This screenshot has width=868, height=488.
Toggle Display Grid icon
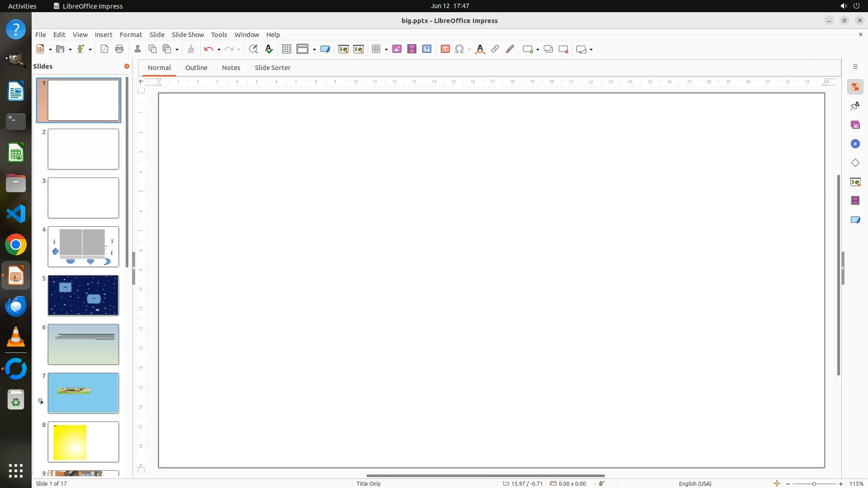pyautogui.click(x=286, y=49)
